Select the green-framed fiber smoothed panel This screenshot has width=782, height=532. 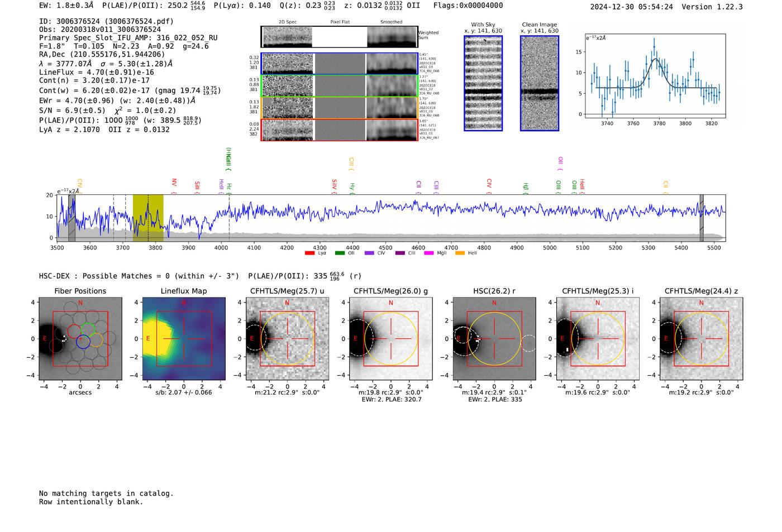point(392,86)
